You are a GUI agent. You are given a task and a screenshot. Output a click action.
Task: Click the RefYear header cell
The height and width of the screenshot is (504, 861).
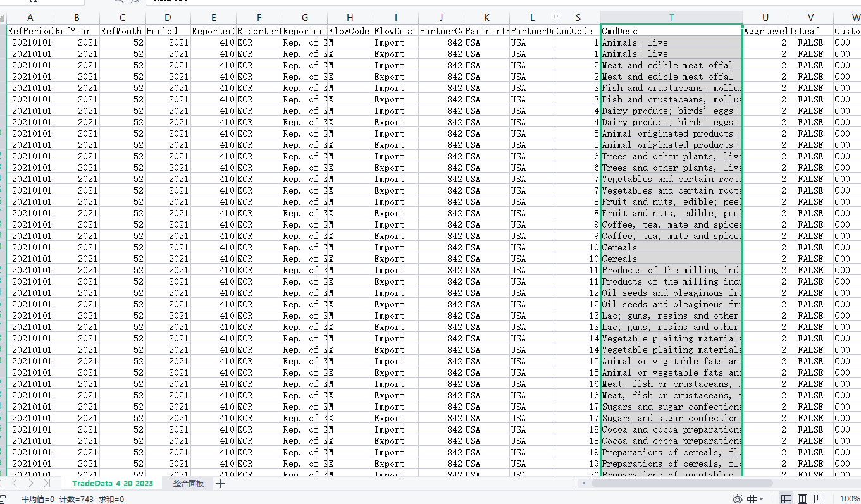(77, 31)
